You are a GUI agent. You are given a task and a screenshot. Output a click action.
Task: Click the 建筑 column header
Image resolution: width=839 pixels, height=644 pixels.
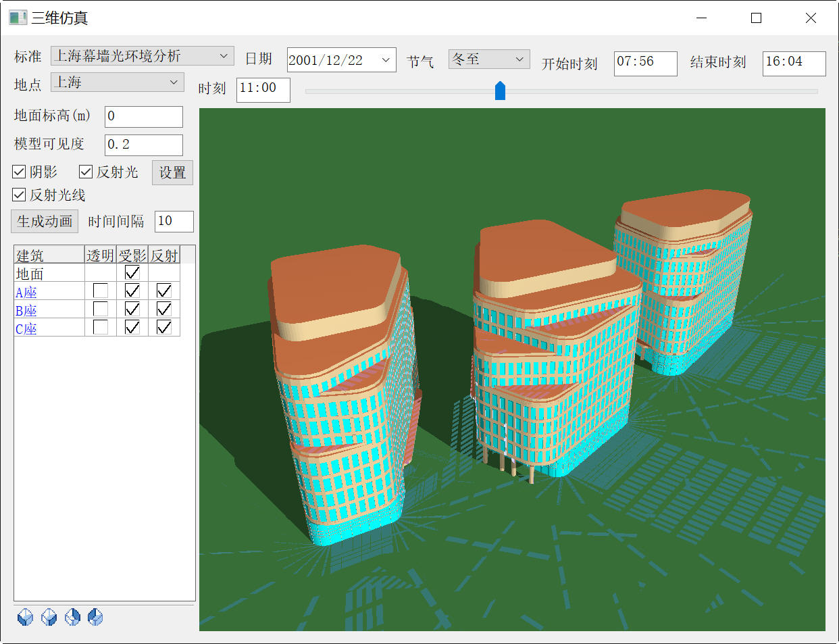(x=49, y=255)
